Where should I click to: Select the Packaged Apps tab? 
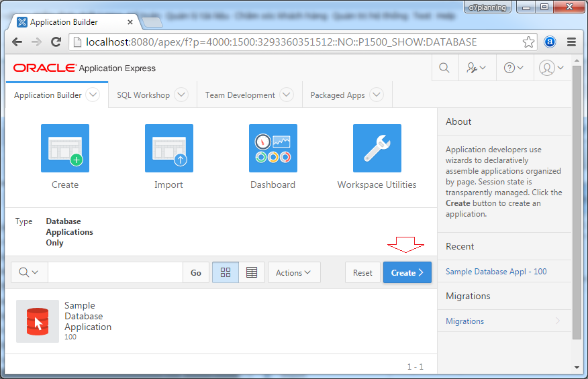pyautogui.click(x=338, y=95)
